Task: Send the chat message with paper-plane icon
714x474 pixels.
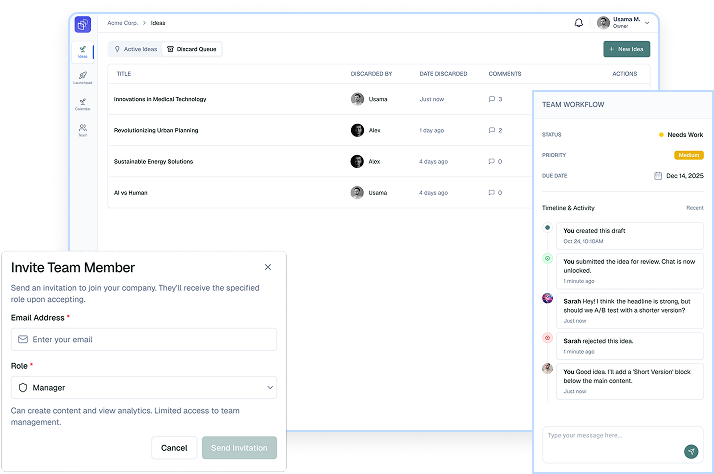Action: pos(691,451)
